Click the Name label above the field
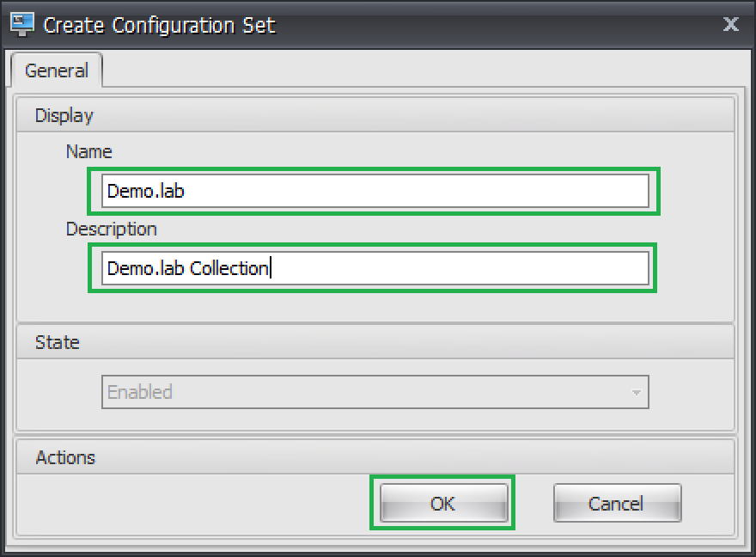The width and height of the screenshot is (756, 557). 89,151
